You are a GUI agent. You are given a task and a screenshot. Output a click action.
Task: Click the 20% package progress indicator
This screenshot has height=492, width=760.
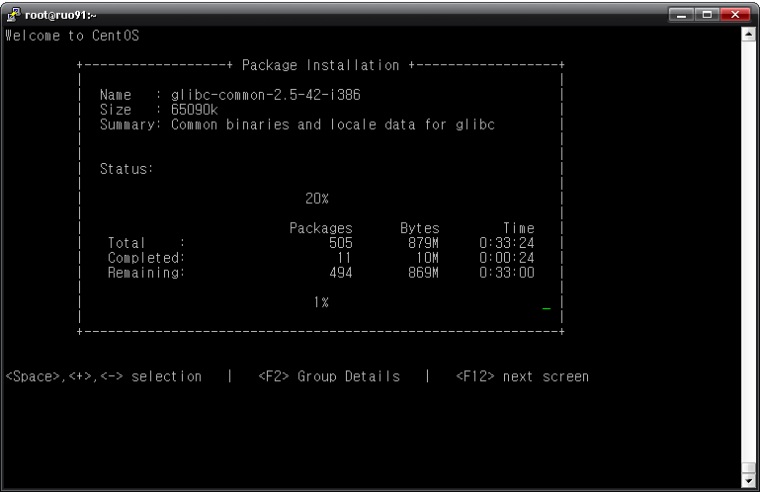(321, 198)
